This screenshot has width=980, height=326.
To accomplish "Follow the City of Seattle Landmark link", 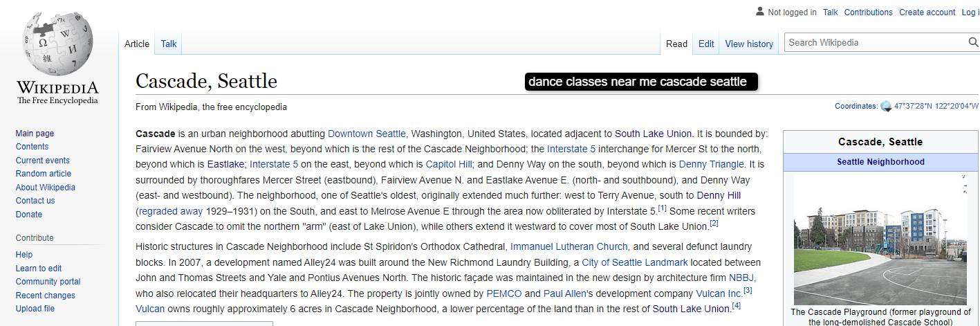I will pyautogui.click(x=635, y=262).
